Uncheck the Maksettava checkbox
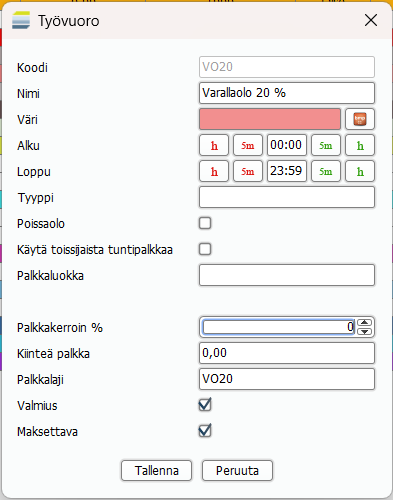 [x=205, y=431]
